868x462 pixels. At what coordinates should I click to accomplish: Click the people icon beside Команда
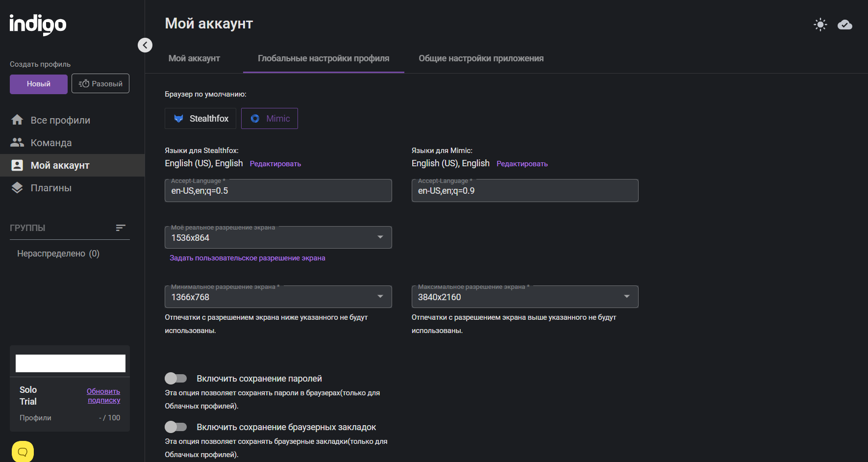pos(17,142)
